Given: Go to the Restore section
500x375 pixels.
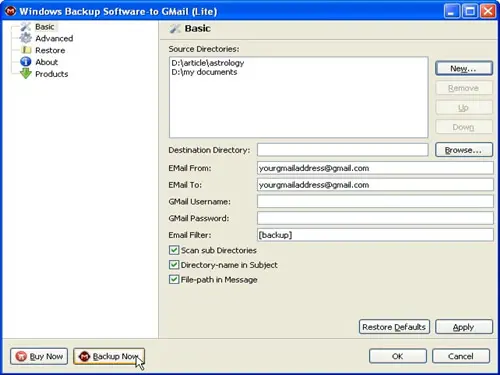Looking at the screenshot, I should click(50, 50).
